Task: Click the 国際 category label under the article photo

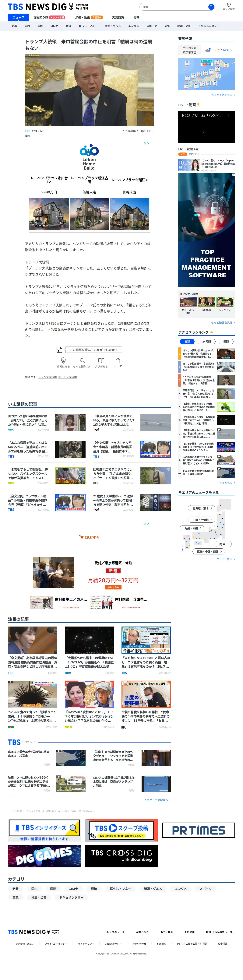Action: (28, 136)
